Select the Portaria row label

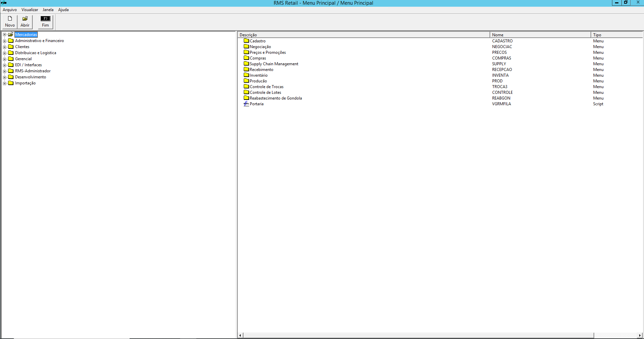pos(257,104)
